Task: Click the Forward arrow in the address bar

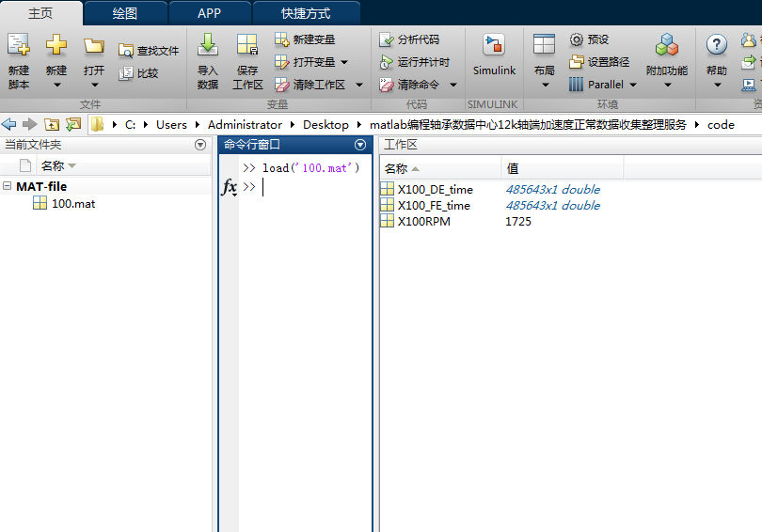Action: click(x=30, y=125)
